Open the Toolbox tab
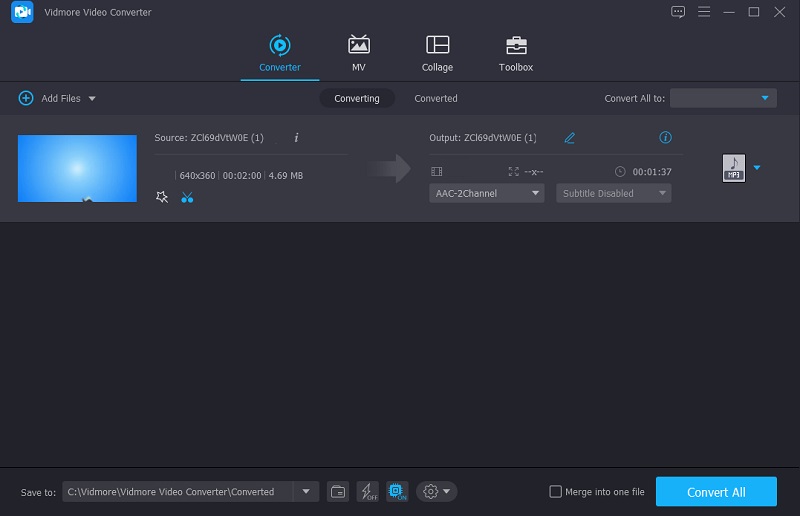The image size is (800, 516). (x=516, y=53)
